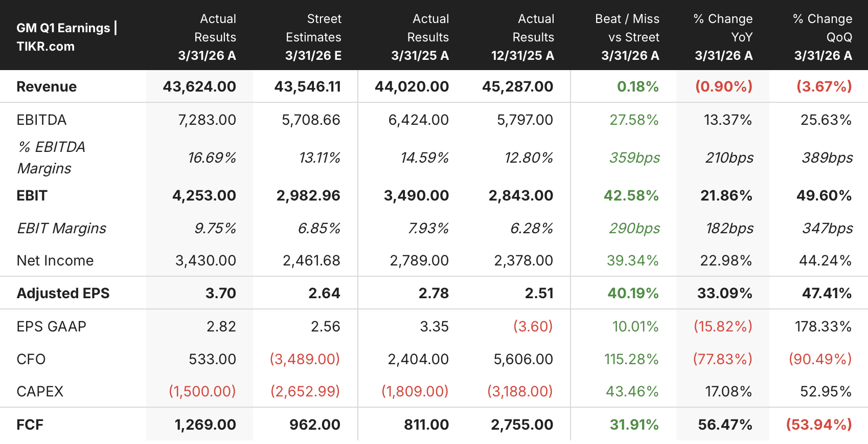Click the 'CAPEX' row label
868x444 pixels.
(40, 391)
